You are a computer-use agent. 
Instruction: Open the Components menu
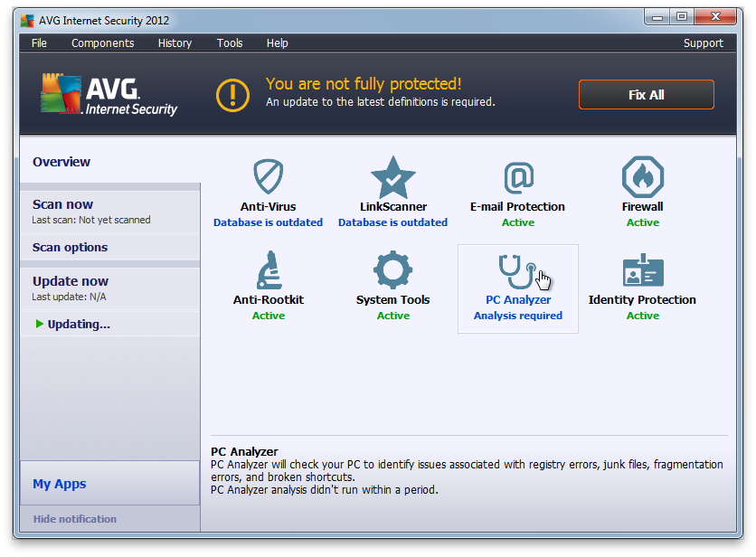click(x=103, y=42)
